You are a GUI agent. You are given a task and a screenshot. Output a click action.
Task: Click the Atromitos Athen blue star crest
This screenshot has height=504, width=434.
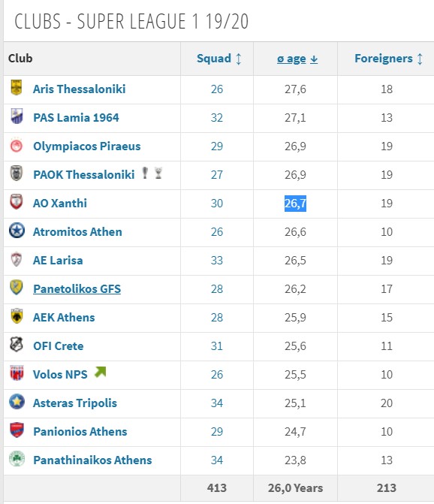(x=17, y=231)
